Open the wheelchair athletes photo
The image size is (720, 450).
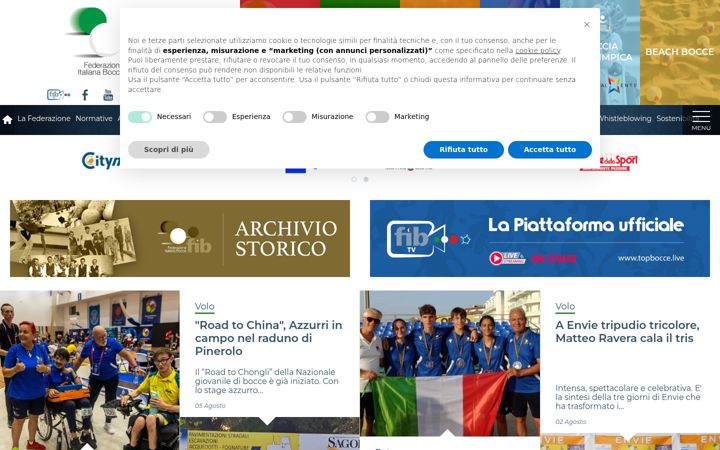(90, 370)
